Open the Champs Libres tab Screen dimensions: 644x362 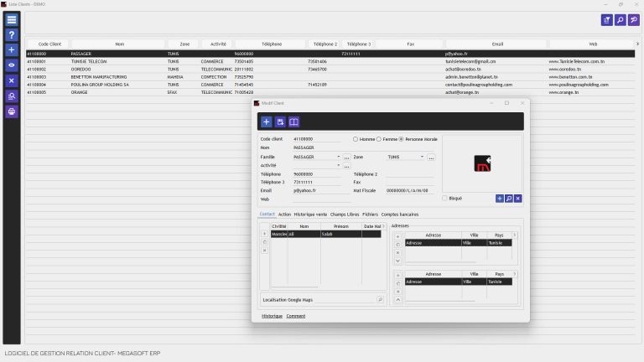pyautogui.click(x=345, y=215)
